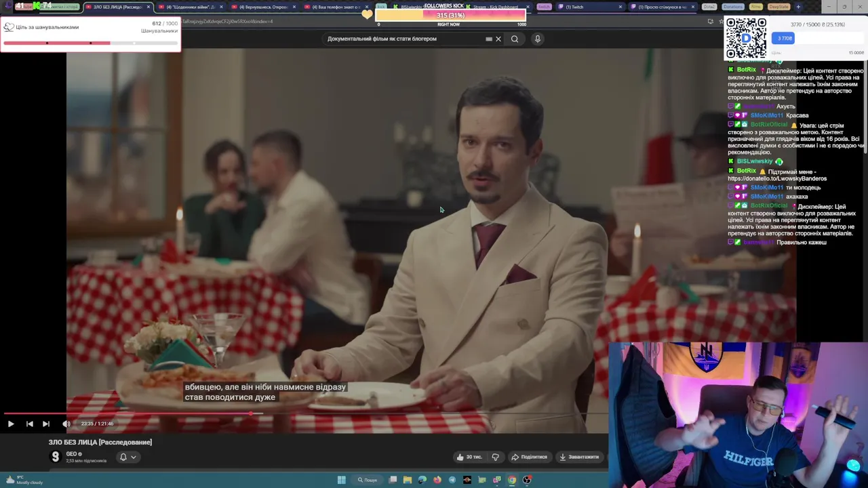The height and width of the screenshot is (488, 868).
Task: Open Firefox from the taskbar
Action: point(437,480)
